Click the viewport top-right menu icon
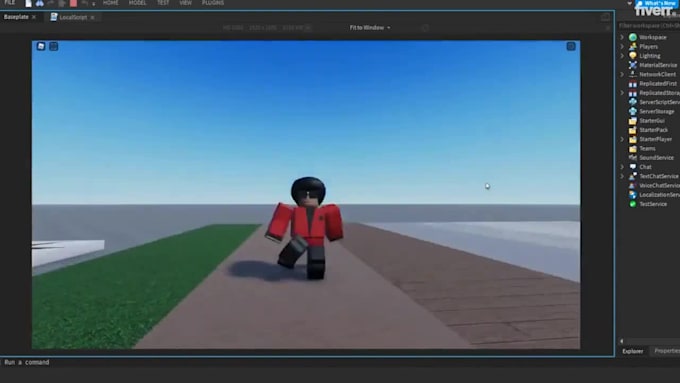The height and width of the screenshot is (383, 680). 571,46
